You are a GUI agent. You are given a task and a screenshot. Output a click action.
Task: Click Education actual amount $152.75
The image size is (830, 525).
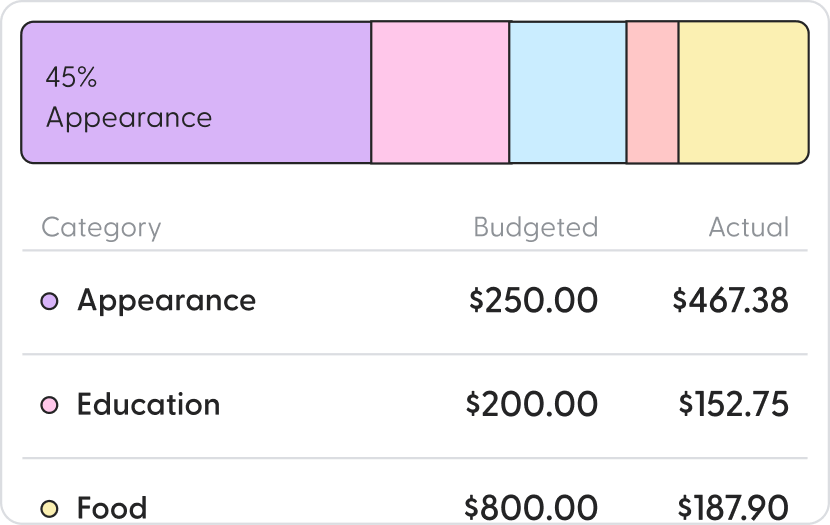coord(733,405)
